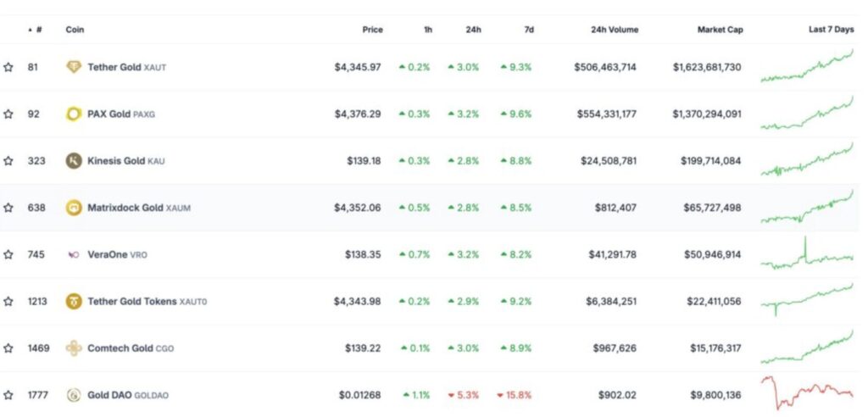Viewport: 868px width, 417px height.
Task: View Tether Gold 7-day sparkline chart
Action: (807, 66)
